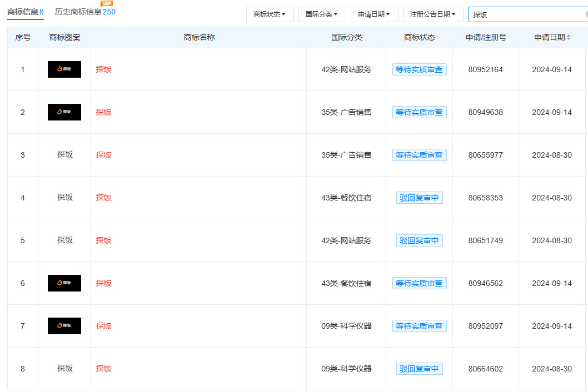
Task: Click 驳回复审中 status tag for 80658353
Action: (x=419, y=198)
